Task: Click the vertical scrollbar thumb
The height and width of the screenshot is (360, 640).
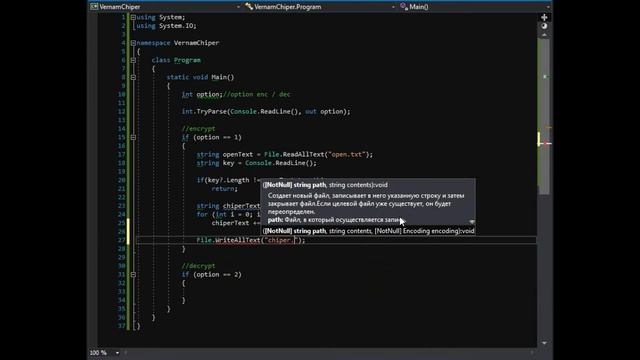Action: (x=544, y=116)
